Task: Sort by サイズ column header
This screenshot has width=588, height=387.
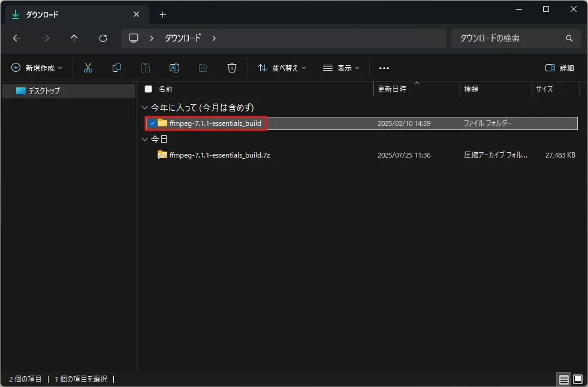Action: pyautogui.click(x=544, y=89)
